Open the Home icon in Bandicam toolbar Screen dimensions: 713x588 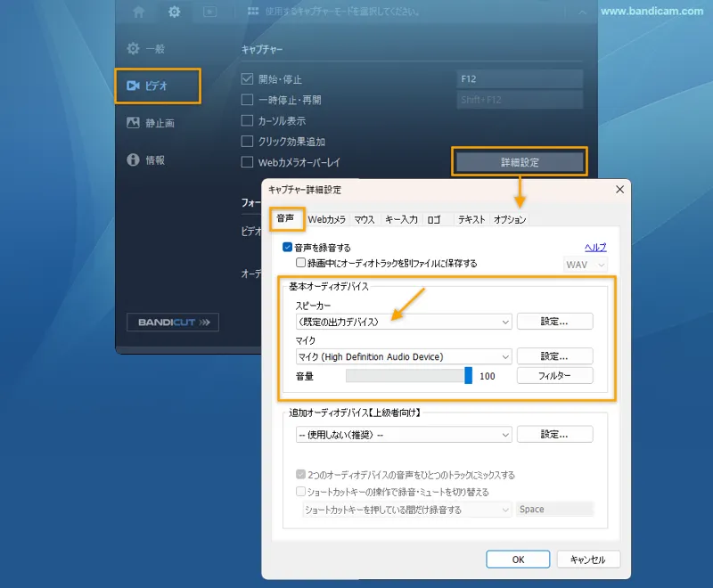pyautogui.click(x=139, y=12)
